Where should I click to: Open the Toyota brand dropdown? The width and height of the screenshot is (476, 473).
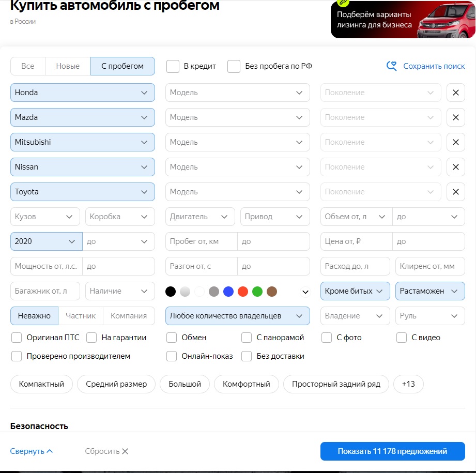[83, 192]
